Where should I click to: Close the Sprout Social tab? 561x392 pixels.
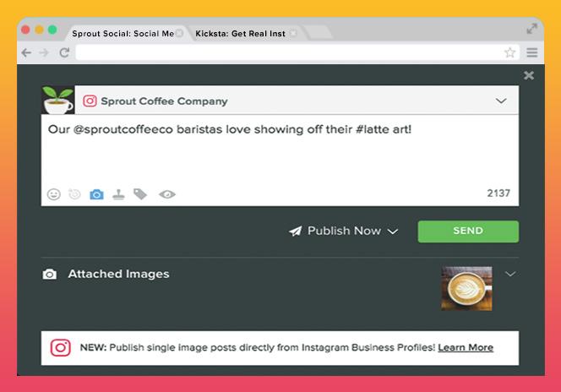(x=180, y=33)
